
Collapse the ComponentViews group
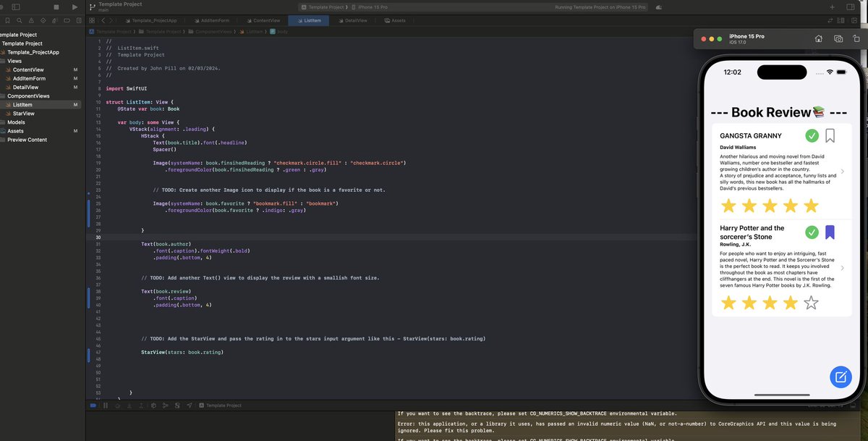point(28,96)
